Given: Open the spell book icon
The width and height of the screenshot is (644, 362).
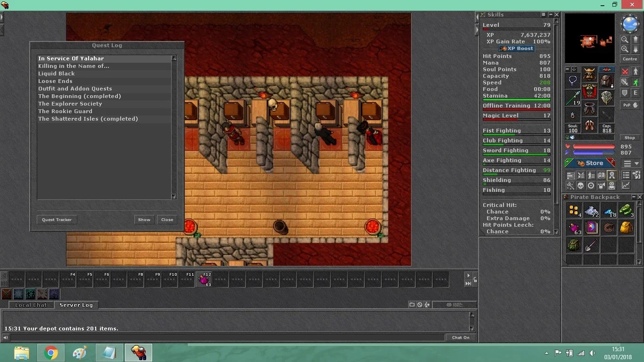Looking at the screenshot, I should [601, 175].
